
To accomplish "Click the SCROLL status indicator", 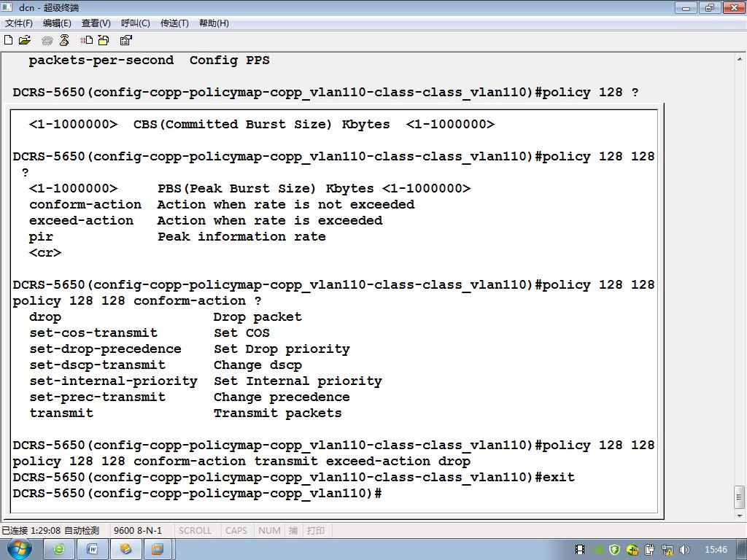I will 195,530.
